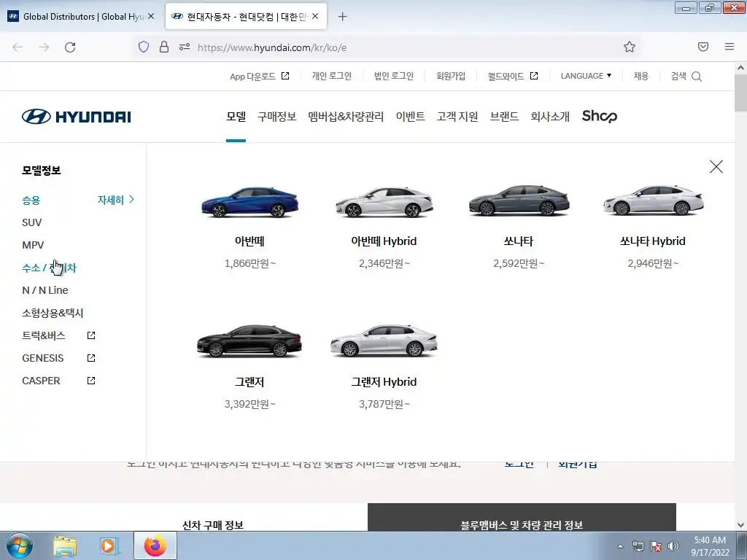Reload the page with the refresh icon
The width and height of the screenshot is (747, 560).
click(x=70, y=47)
